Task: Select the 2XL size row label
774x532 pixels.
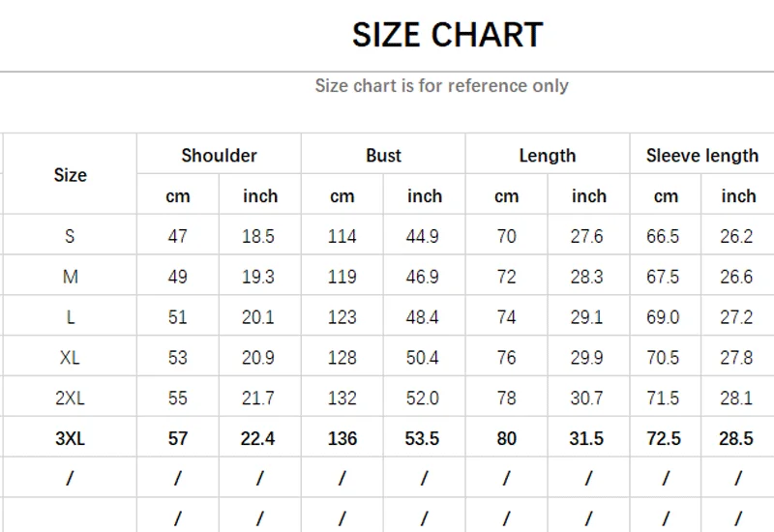Action: click(70, 399)
